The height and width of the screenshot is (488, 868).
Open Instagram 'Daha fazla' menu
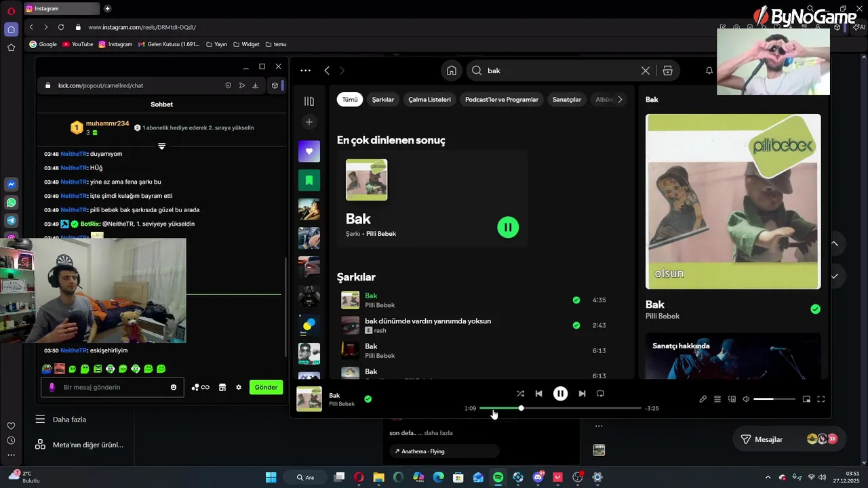pyautogui.click(x=61, y=420)
